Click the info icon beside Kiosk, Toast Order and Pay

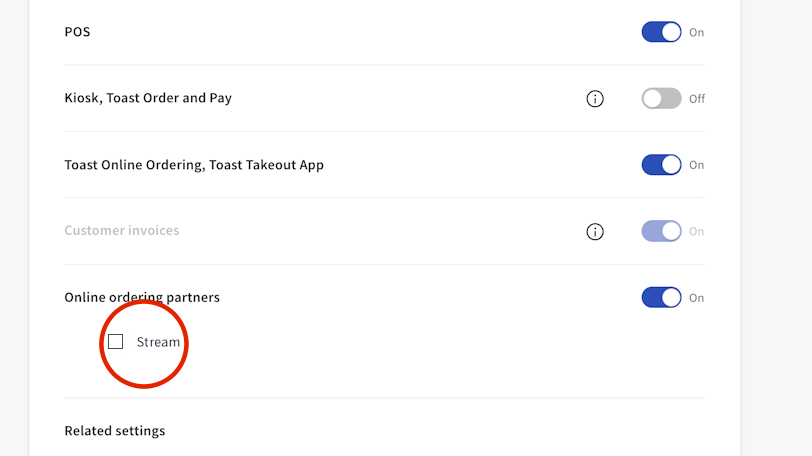tap(595, 99)
